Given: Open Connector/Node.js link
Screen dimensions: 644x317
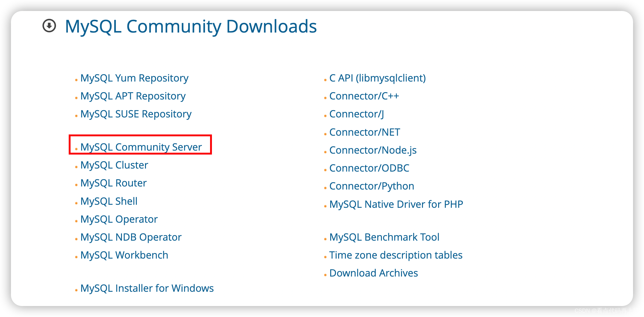Looking at the screenshot, I should (x=373, y=150).
